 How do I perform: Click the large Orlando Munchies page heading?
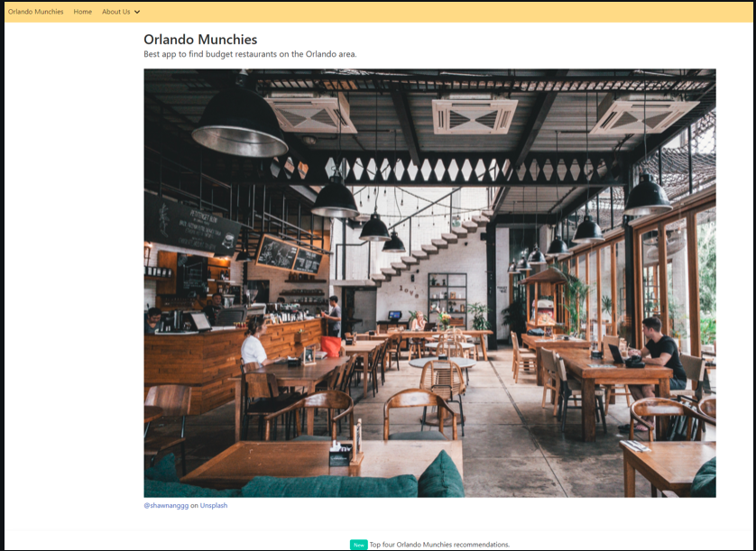coord(200,40)
